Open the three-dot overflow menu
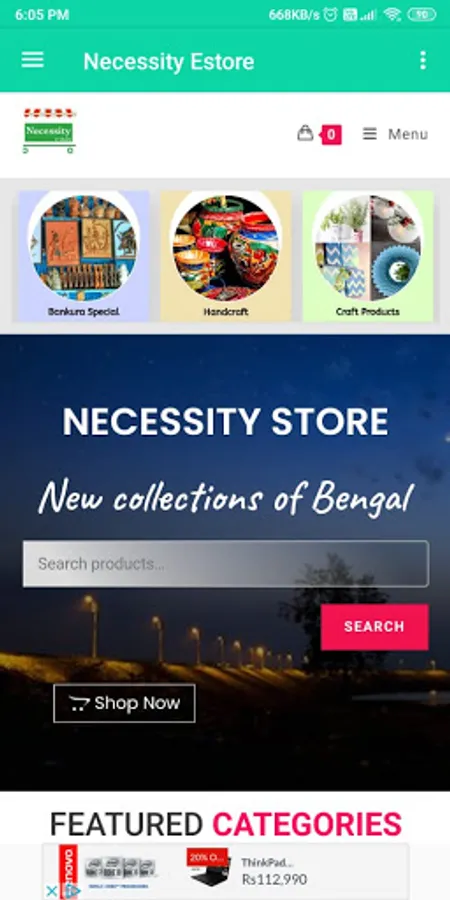 pos(422,60)
